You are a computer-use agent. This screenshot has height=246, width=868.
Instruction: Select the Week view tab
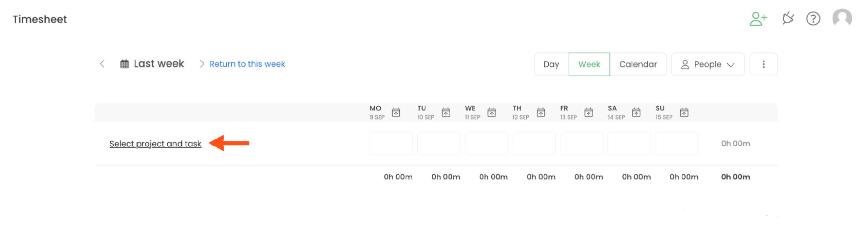pos(589,64)
